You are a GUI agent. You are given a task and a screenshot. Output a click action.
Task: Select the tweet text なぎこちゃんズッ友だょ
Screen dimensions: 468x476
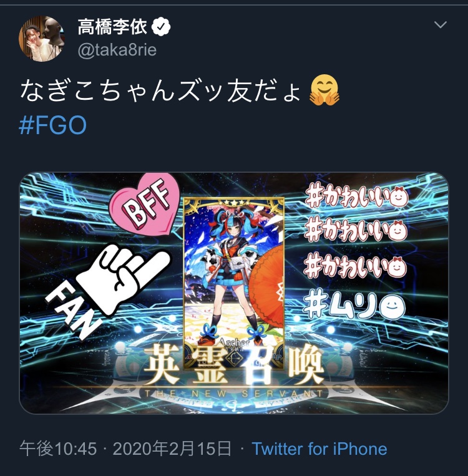click(x=160, y=90)
